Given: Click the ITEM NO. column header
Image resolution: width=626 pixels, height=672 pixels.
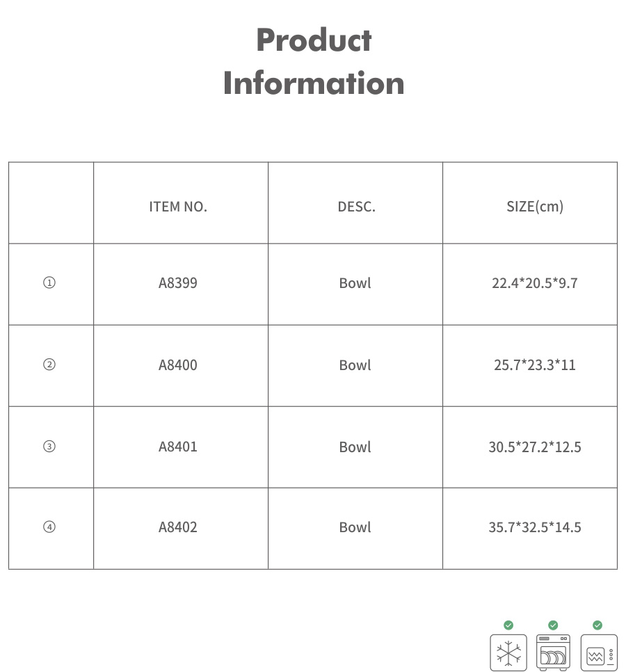Looking at the screenshot, I should click(178, 207).
